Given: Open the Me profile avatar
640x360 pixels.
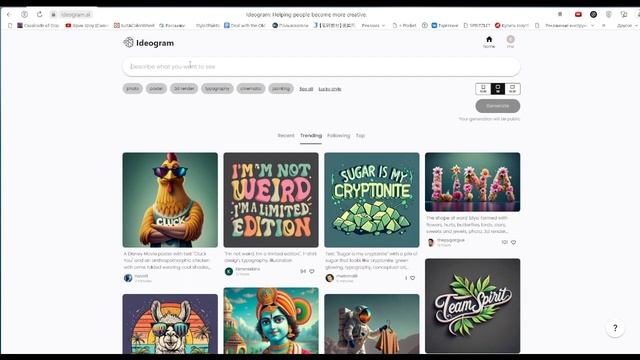Looking at the screenshot, I should [x=511, y=41].
